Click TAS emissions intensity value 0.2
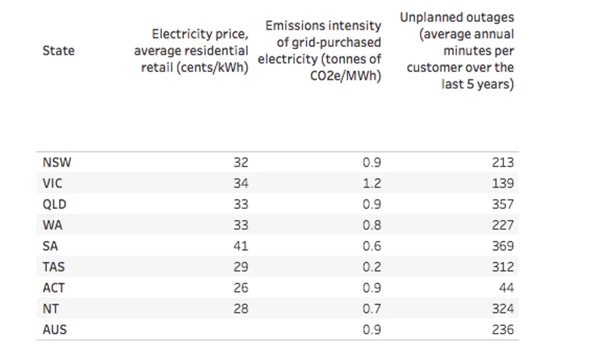This screenshot has width=591, height=364. [372, 267]
